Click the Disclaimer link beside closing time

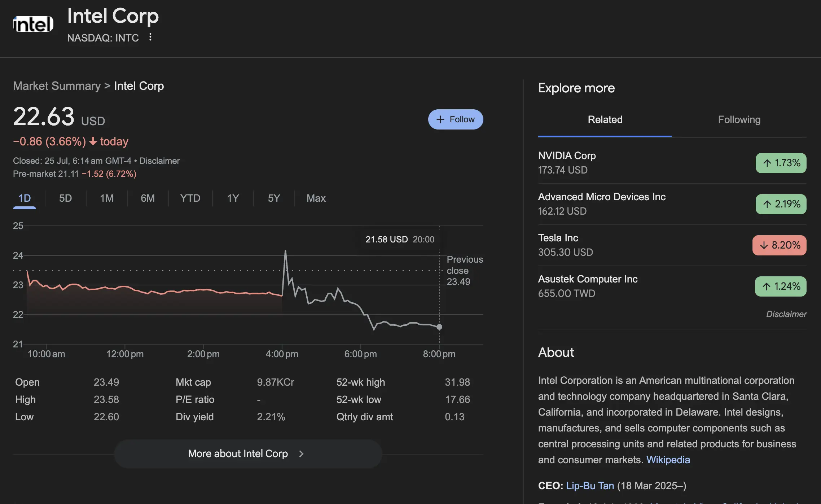click(x=159, y=161)
